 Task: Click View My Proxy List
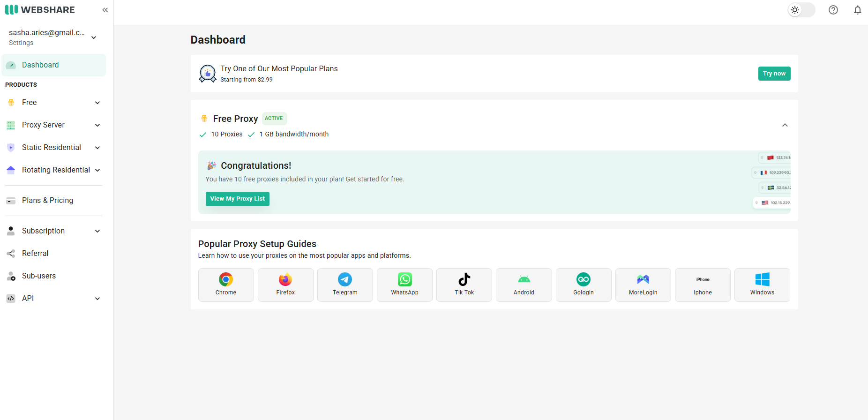coord(237,199)
